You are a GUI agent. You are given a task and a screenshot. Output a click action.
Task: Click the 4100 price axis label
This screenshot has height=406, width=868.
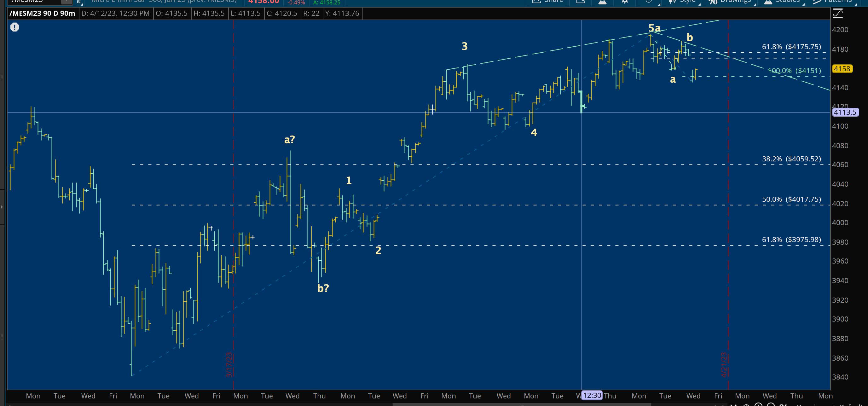pos(840,126)
